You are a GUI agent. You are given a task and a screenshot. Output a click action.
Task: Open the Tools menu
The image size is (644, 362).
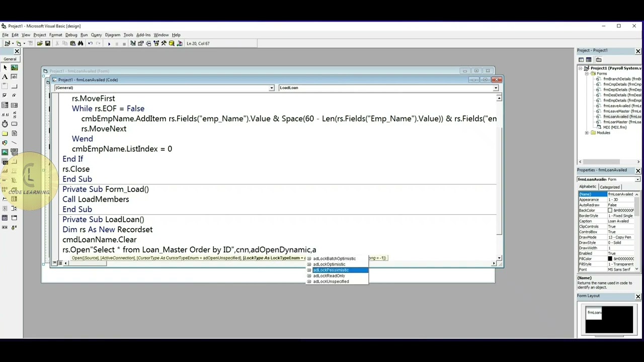pos(128,35)
